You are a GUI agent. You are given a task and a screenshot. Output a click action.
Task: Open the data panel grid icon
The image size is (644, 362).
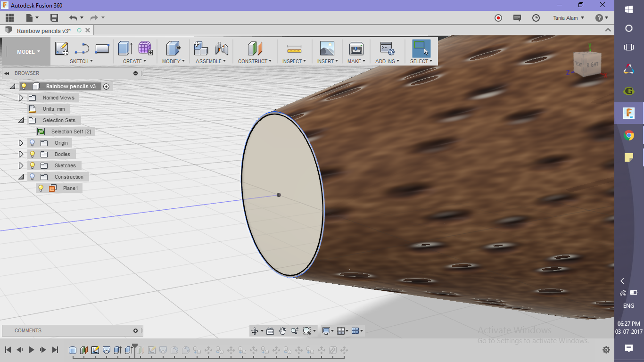[x=9, y=18]
